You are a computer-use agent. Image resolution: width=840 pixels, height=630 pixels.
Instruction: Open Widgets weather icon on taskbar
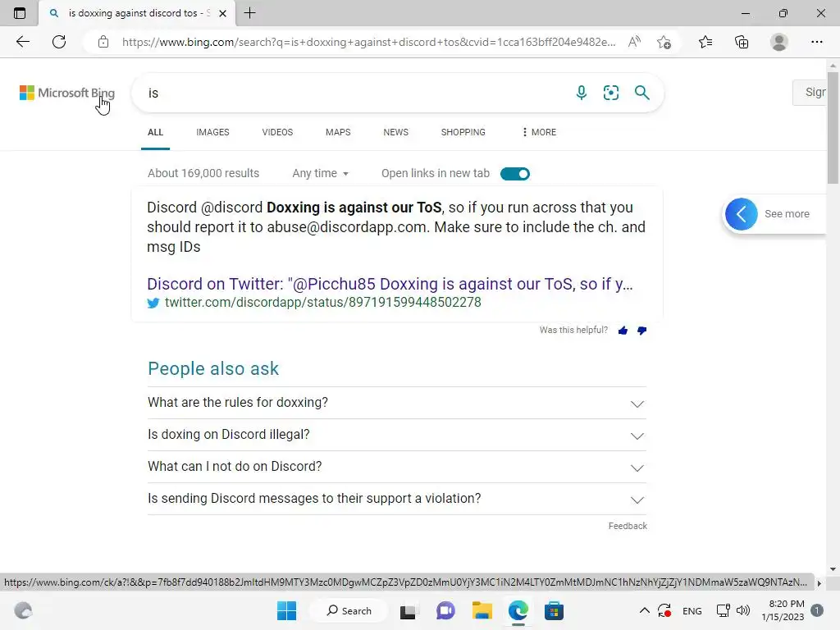[23, 610]
